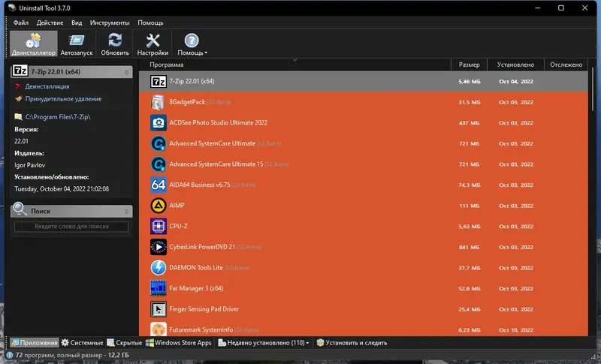The image size is (601, 364).
Task: Click the search input field
Action: pos(71,226)
